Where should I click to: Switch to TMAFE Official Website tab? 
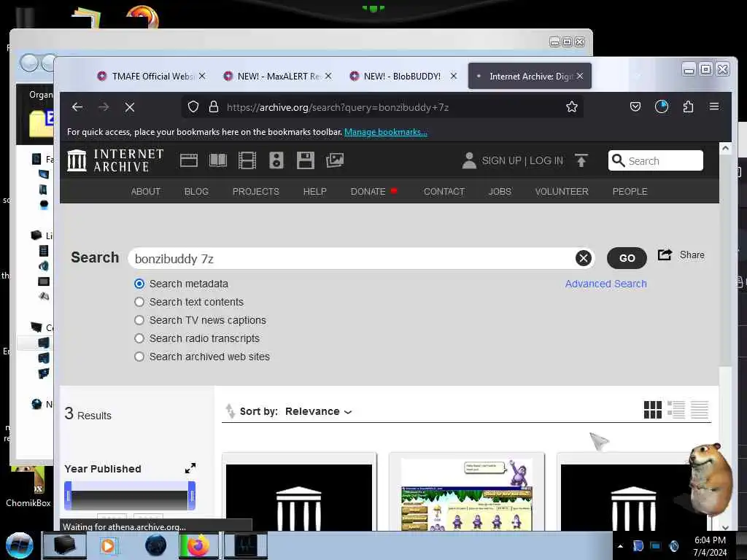(152, 76)
